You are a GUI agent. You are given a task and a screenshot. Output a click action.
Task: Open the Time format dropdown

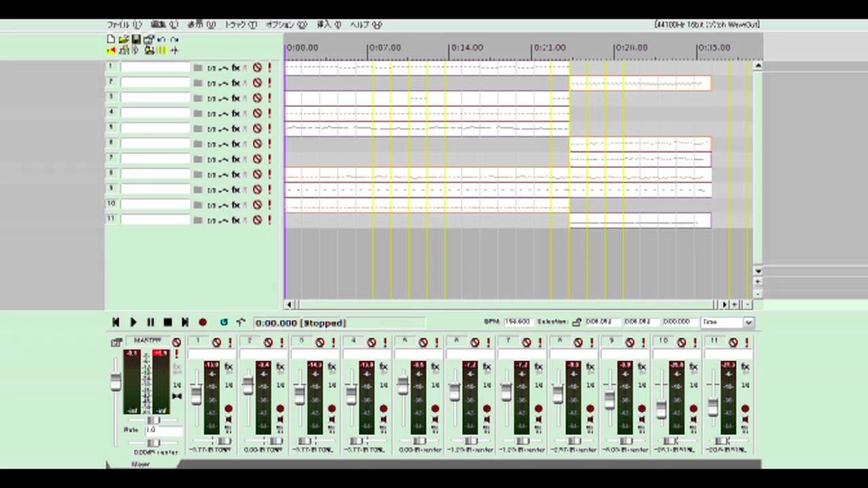[728, 322]
